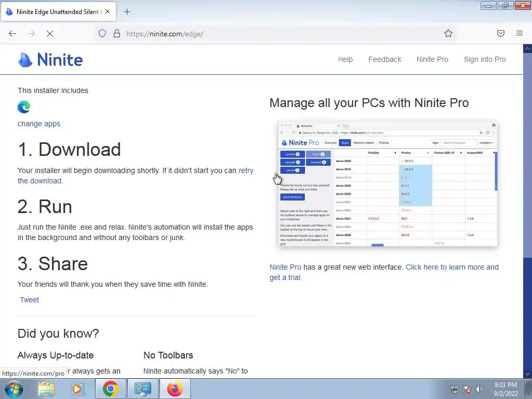Open the Windows Start button

14,389
